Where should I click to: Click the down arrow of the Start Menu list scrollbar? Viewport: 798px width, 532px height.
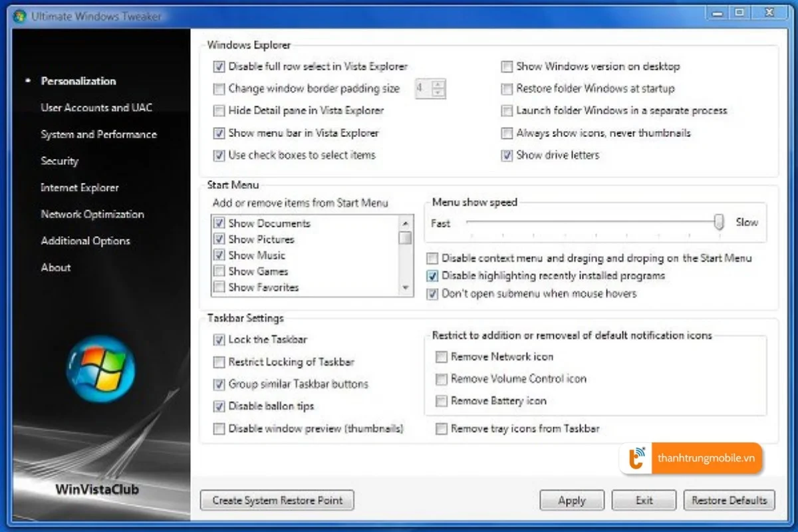[x=406, y=288]
